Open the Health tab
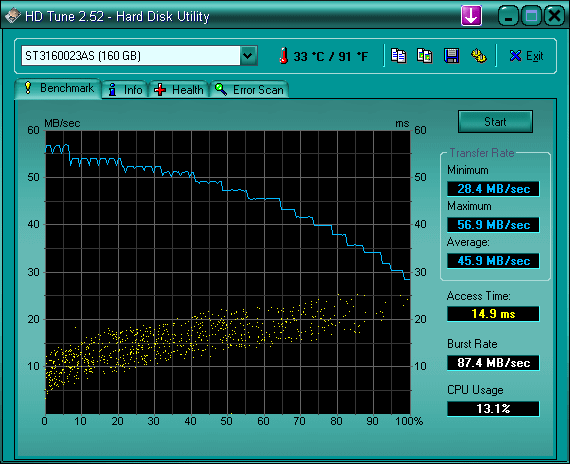The width and height of the screenshot is (570, 464). [x=178, y=89]
